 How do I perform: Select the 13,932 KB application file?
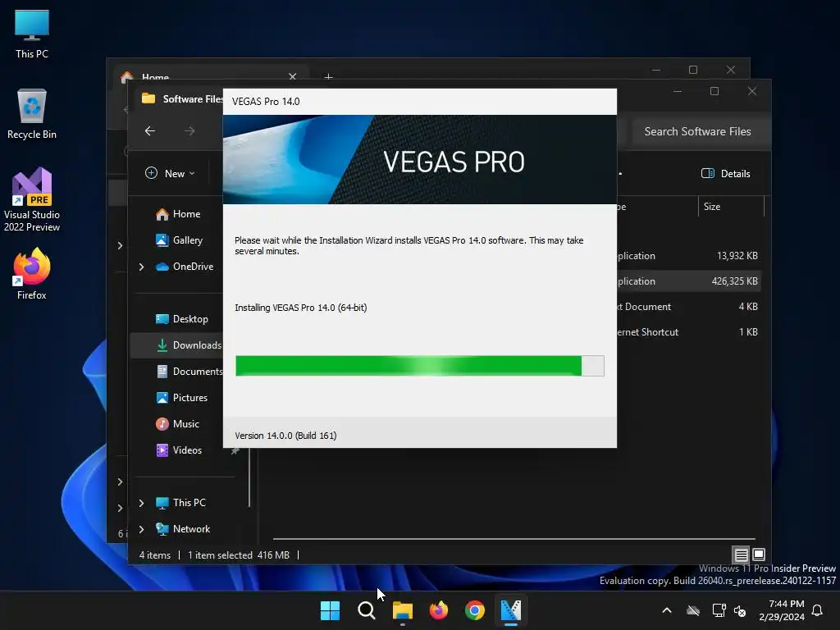point(688,256)
